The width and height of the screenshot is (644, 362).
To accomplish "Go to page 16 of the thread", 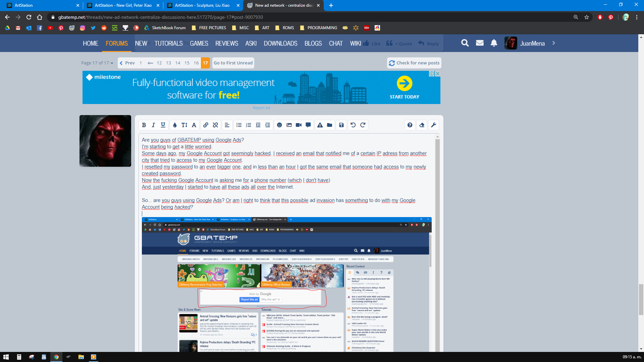I will click(196, 63).
